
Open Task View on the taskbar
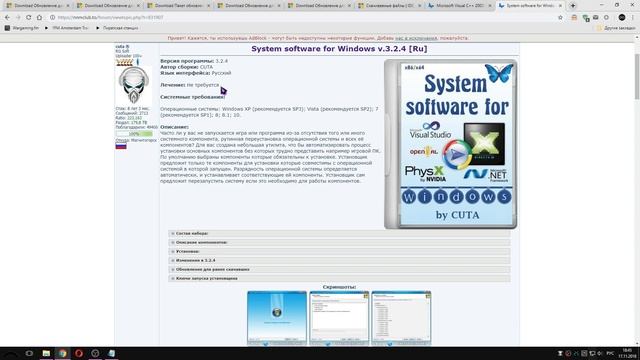click(x=29, y=353)
